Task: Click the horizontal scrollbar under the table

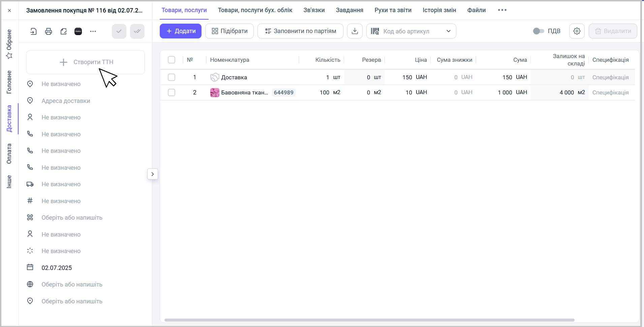Action: [x=369, y=320]
